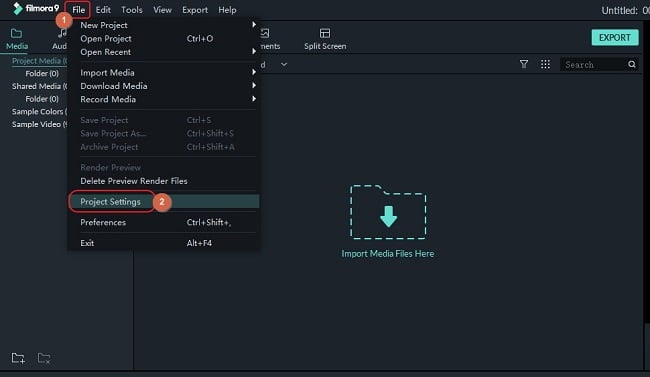Open the dropdown chevron beside the Record button
This screenshot has width=650, height=377.
(284, 64)
